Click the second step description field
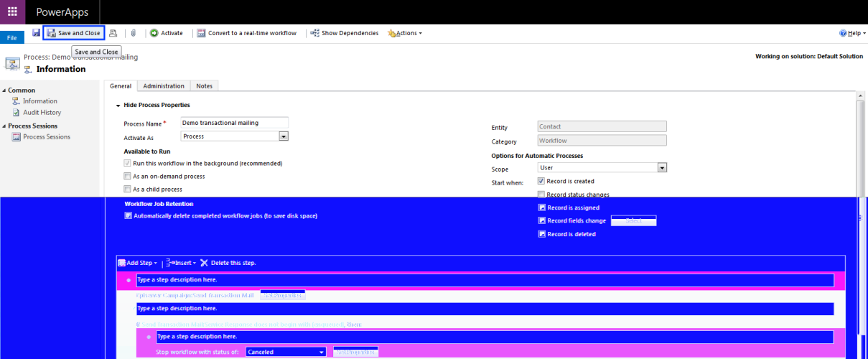 485,309
